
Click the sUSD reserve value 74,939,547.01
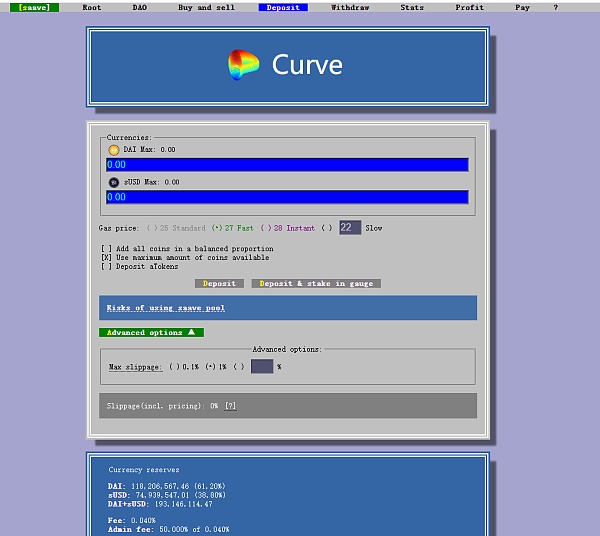coord(162,495)
